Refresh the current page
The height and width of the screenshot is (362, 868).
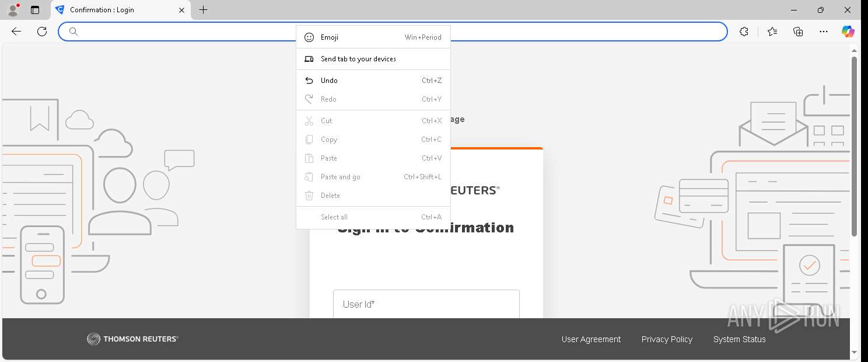click(x=42, y=32)
